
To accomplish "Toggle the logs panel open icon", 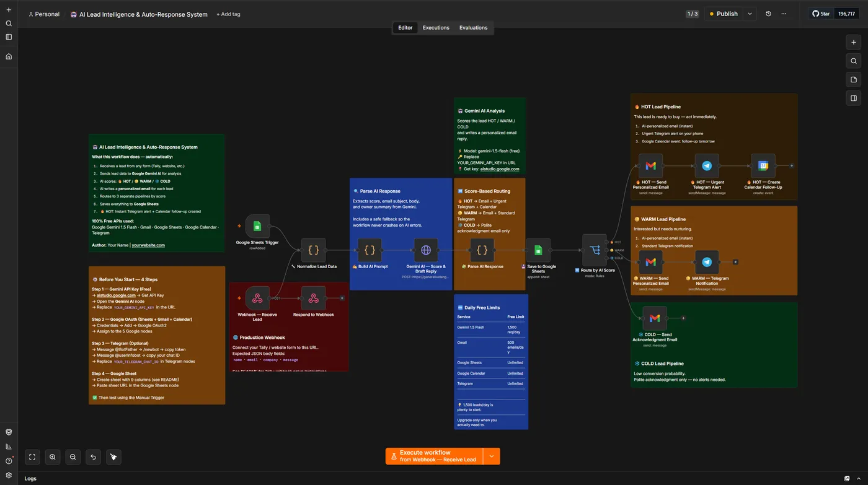I will point(859,479).
